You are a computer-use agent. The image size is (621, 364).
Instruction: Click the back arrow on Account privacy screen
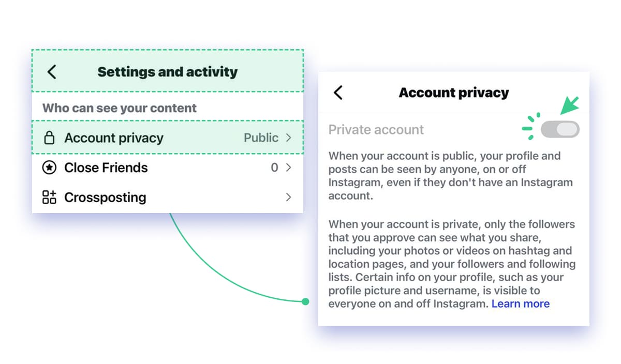pyautogui.click(x=338, y=93)
